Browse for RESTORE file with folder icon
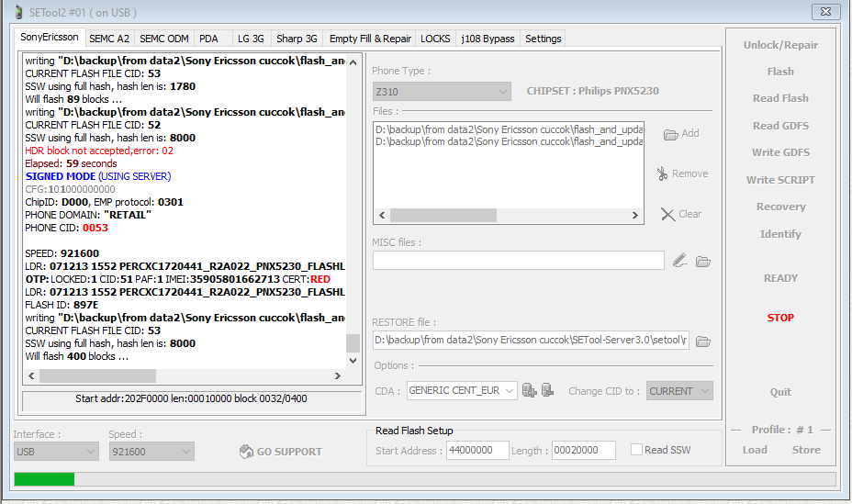This screenshot has width=852, height=504. pos(703,342)
